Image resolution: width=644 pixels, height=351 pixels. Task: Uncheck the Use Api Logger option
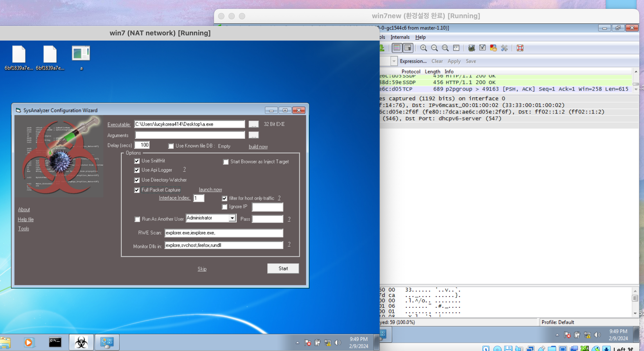(x=137, y=170)
